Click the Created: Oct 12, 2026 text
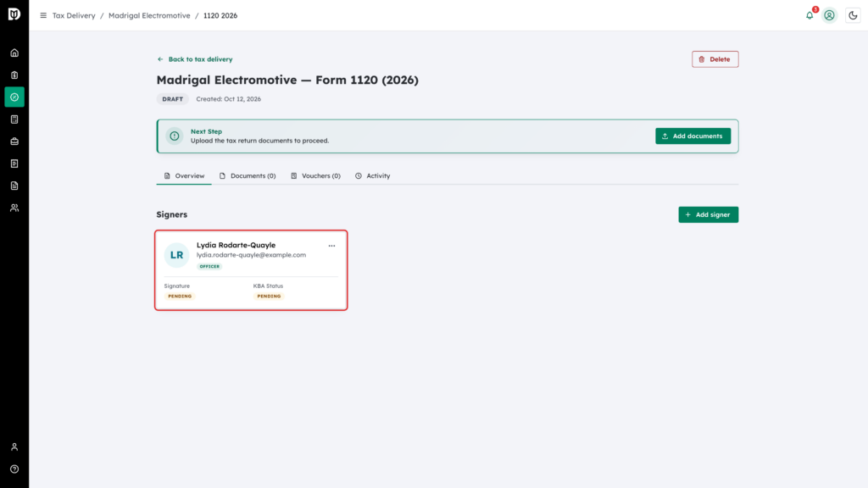 (229, 99)
